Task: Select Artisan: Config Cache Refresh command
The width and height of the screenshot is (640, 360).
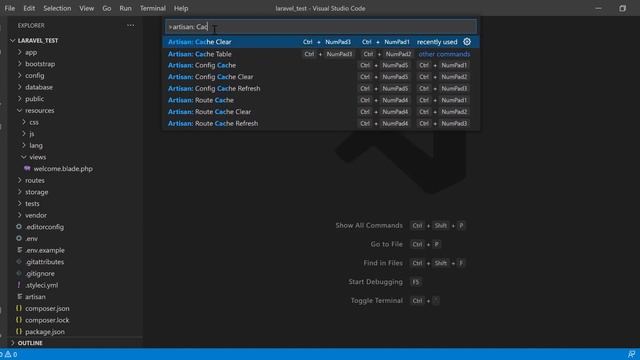Action: point(321,88)
